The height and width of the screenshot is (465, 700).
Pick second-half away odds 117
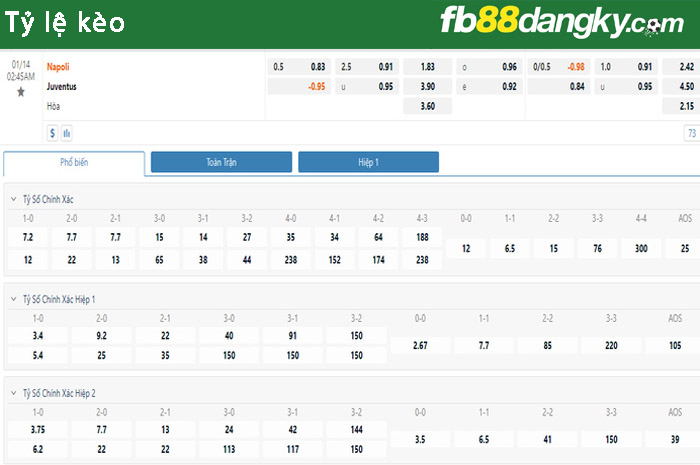click(292, 449)
